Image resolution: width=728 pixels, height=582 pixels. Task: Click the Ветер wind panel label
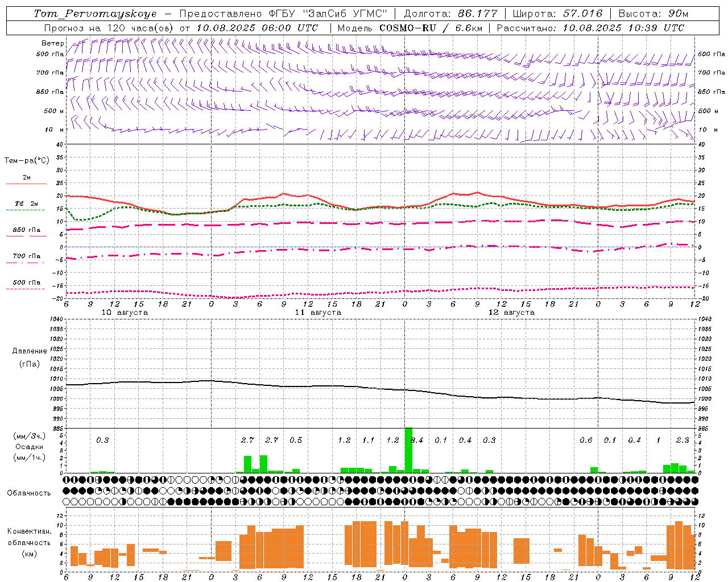(52, 43)
